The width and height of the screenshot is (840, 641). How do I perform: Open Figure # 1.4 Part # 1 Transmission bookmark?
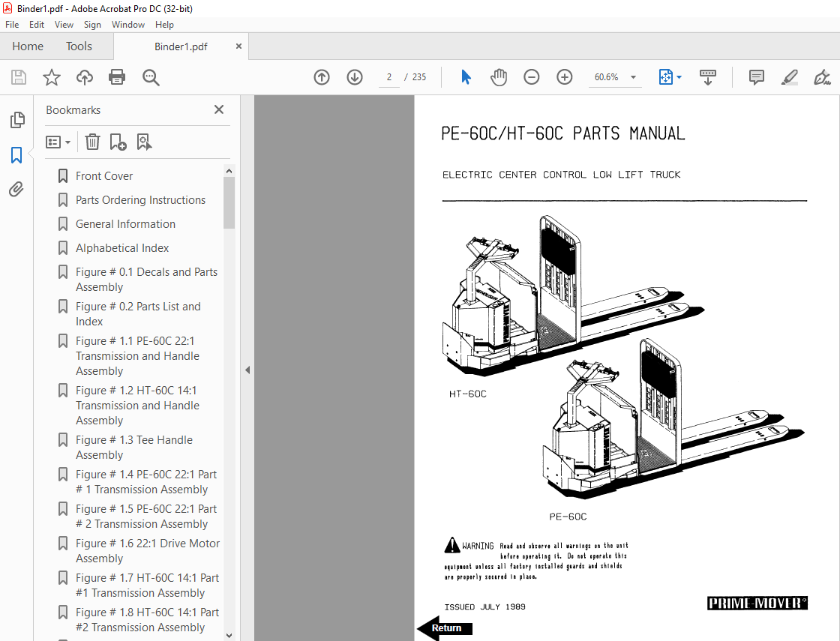pyautogui.click(x=146, y=482)
